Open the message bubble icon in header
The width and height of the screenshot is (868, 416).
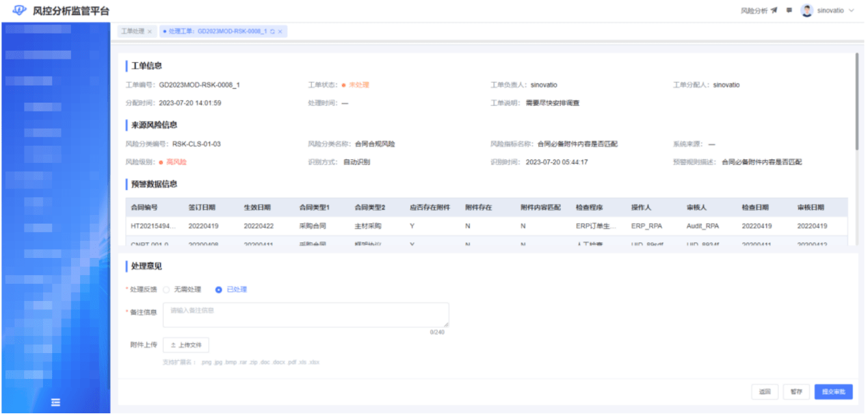coord(789,11)
